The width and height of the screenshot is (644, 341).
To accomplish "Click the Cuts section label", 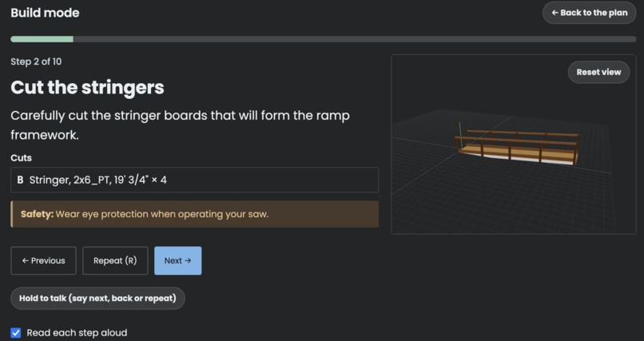I will point(21,158).
